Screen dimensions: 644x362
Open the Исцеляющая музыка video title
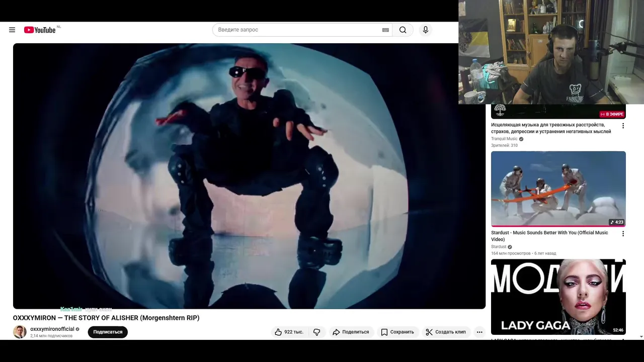(551, 128)
